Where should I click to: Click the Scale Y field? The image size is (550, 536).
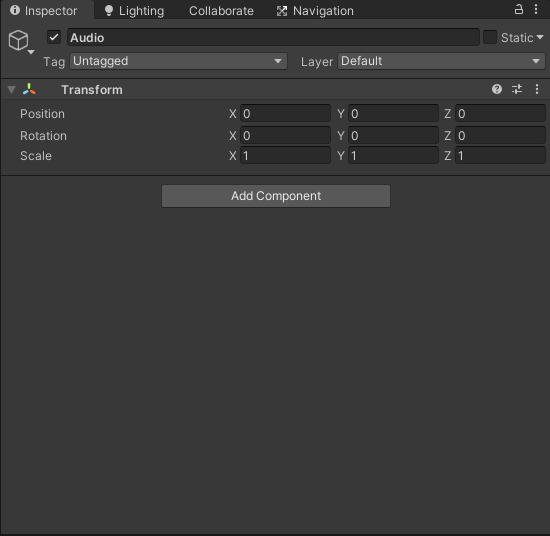(x=393, y=155)
